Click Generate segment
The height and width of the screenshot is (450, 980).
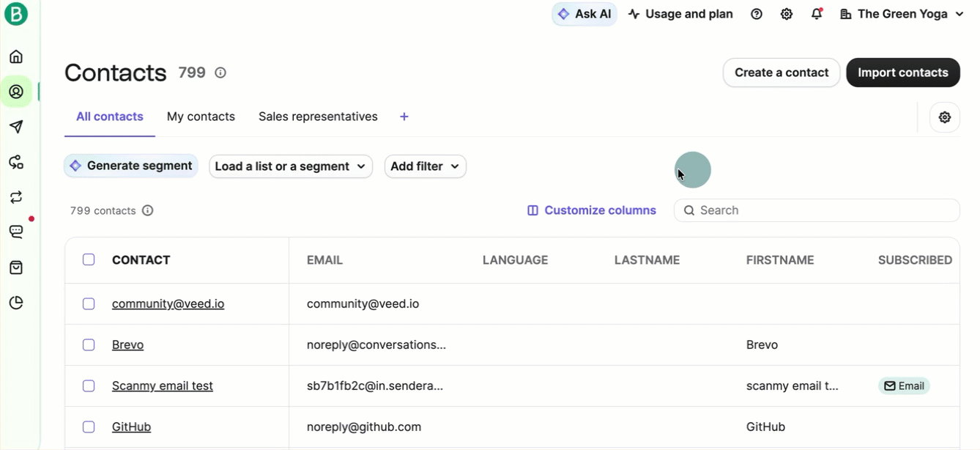pos(131,166)
